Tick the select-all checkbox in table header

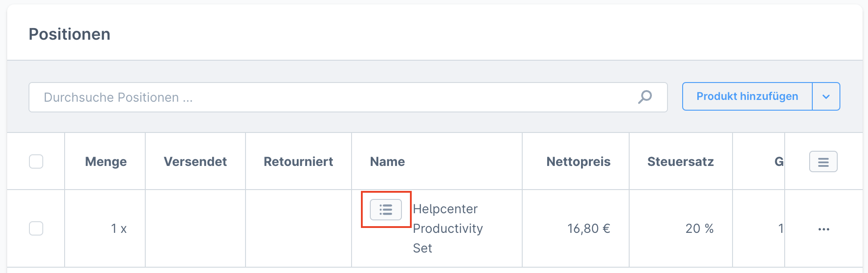pos(36,161)
